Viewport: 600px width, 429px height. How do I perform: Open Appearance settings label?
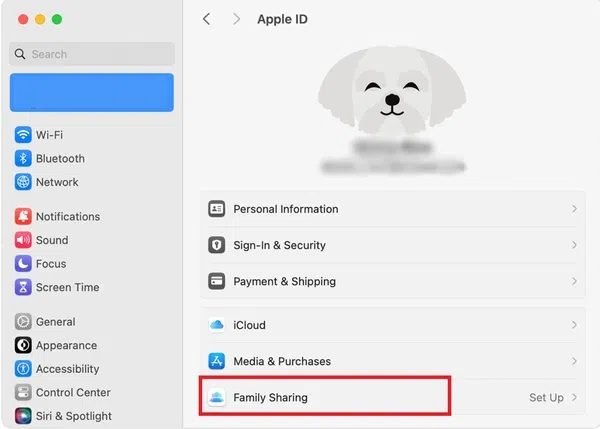coord(67,346)
